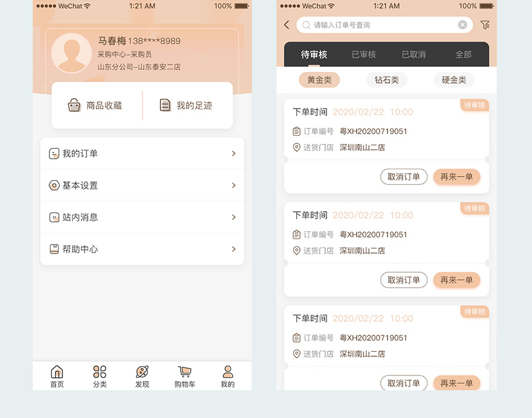Click the 帮助中心 book icon
Screen dimensions: 532x418
[x=54, y=249]
